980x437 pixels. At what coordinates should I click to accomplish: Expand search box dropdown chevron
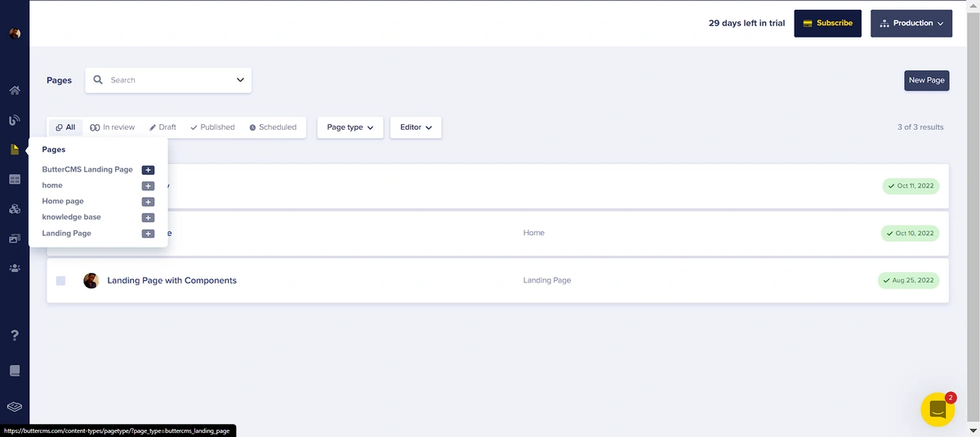click(240, 80)
